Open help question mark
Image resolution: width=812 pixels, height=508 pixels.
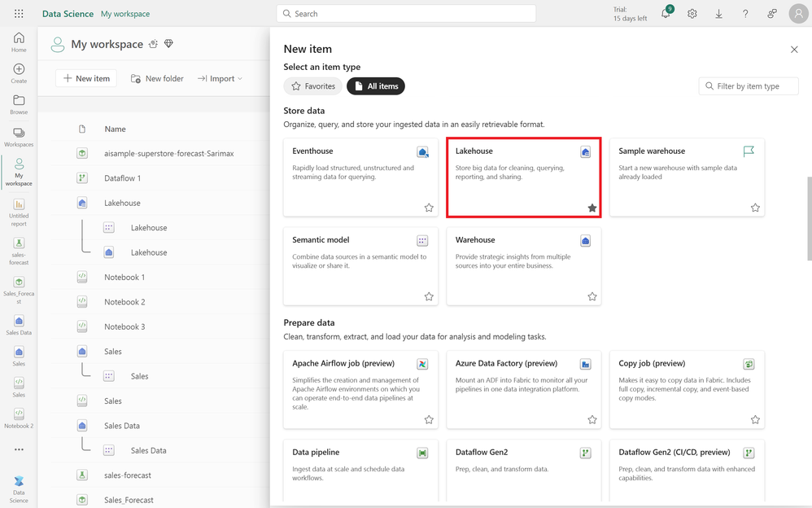pyautogui.click(x=745, y=14)
